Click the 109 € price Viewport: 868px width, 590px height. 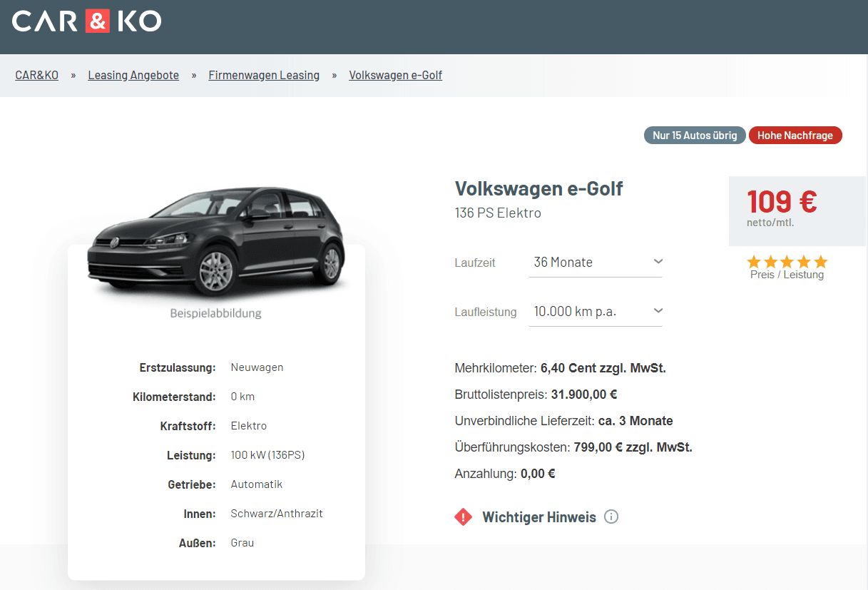782,201
